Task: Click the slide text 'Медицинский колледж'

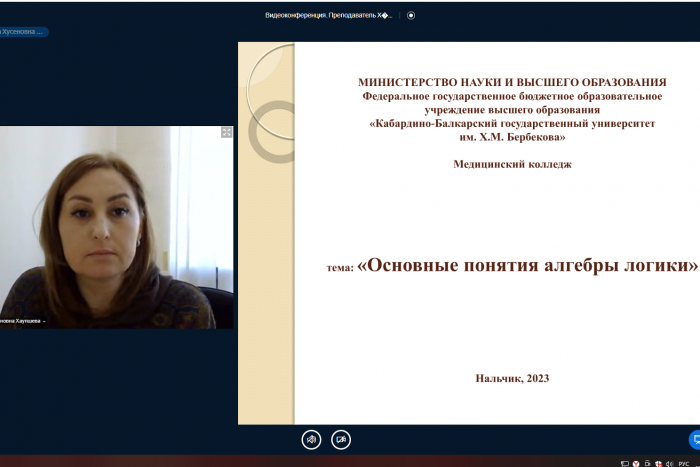Action: (512, 164)
